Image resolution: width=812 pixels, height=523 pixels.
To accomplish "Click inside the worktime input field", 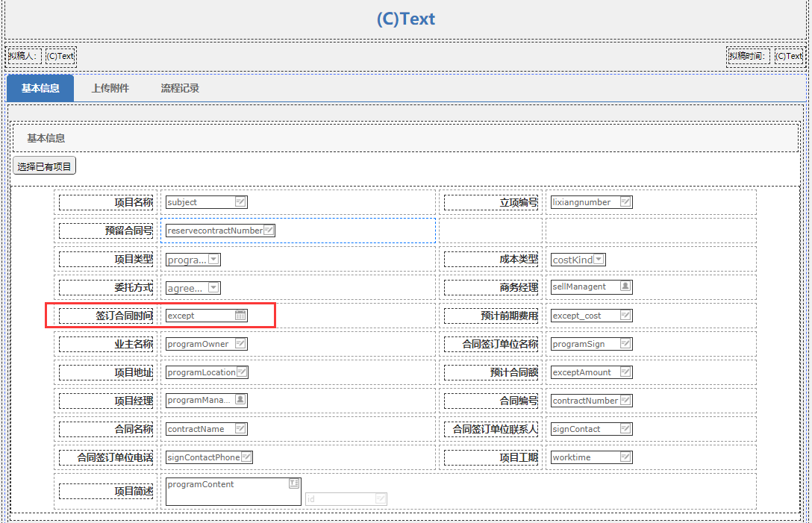I will click(x=591, y=457).
